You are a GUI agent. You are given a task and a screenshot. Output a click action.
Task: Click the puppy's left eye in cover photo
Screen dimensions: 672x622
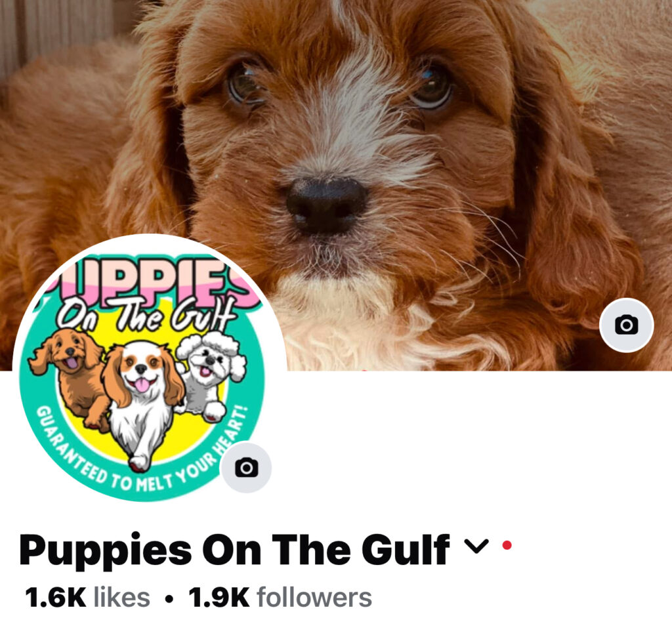click(245, 83)
